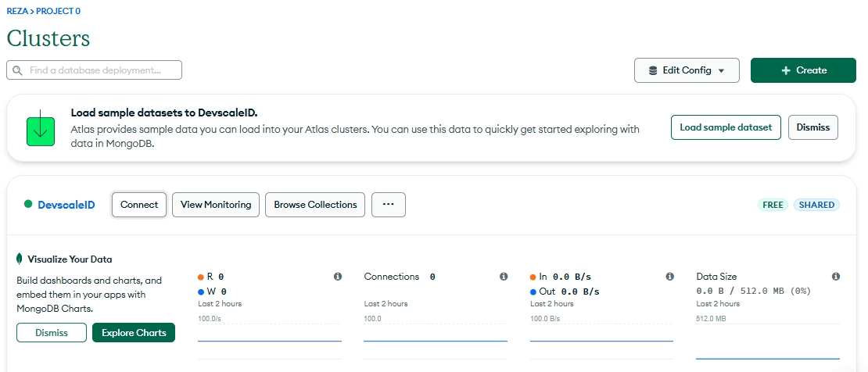Click the info icon beside Connections
868x372 pixels.
[x=504, y=276]
